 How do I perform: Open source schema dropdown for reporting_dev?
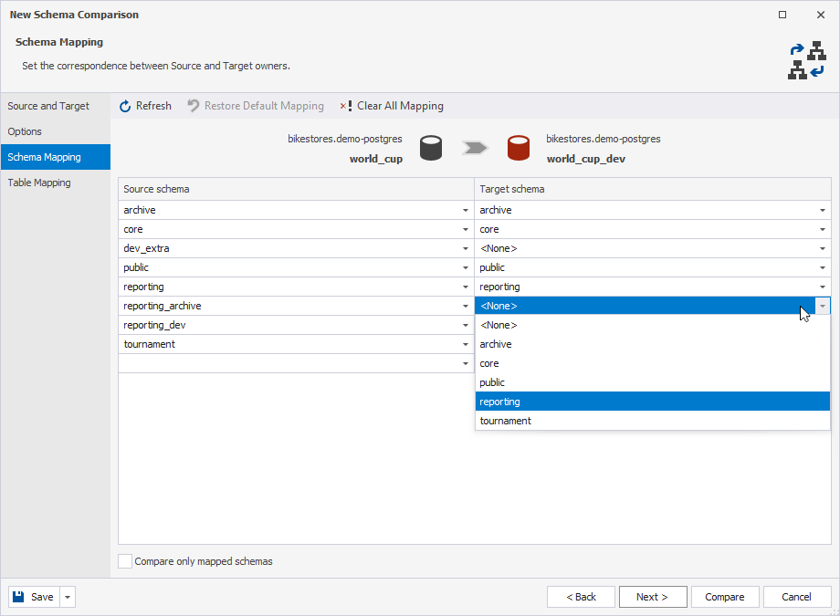point(466,325)
